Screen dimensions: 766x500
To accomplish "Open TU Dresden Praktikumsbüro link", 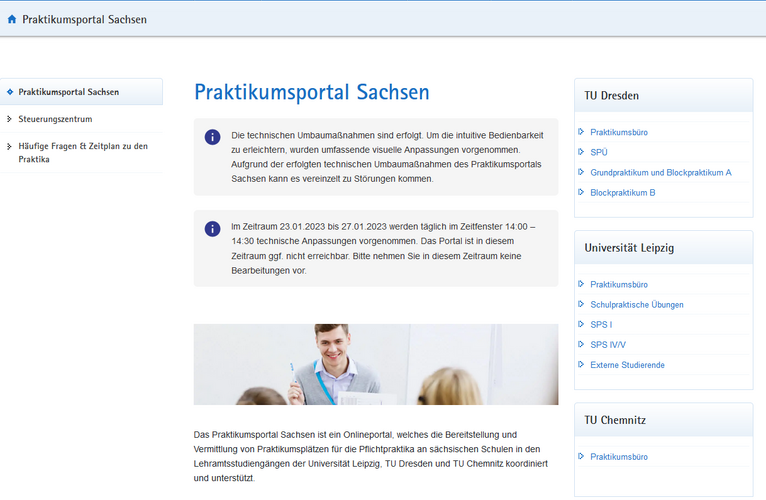I will point(619,132).
